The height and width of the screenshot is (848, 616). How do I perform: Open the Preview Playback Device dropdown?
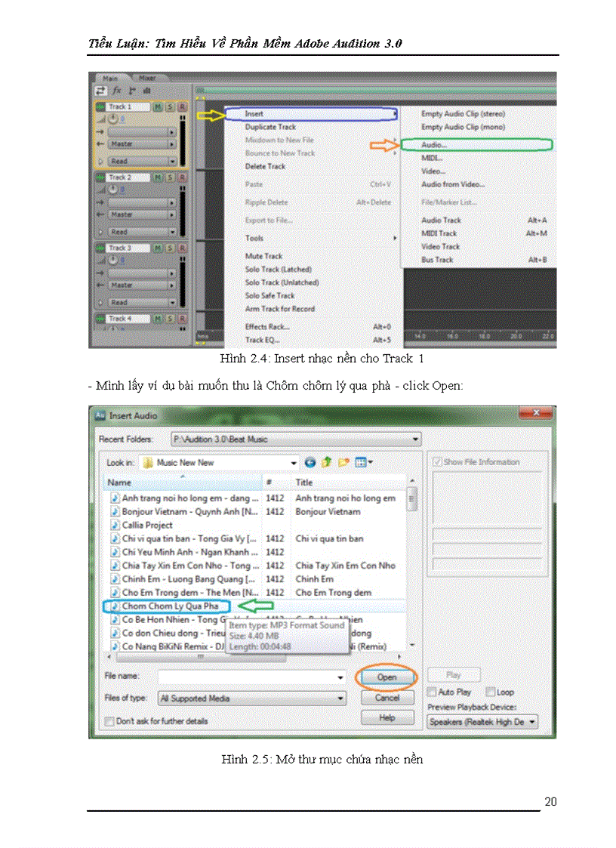pos(532,723)
